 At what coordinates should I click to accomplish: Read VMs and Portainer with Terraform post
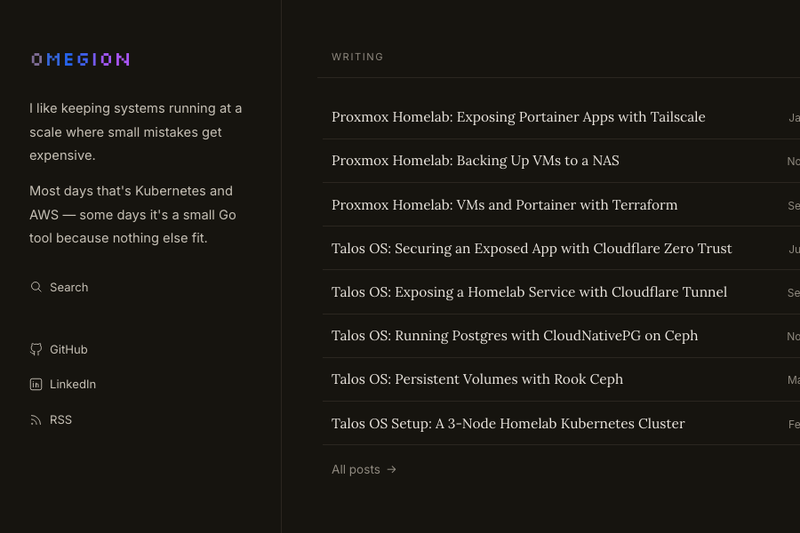coord(505,205)
